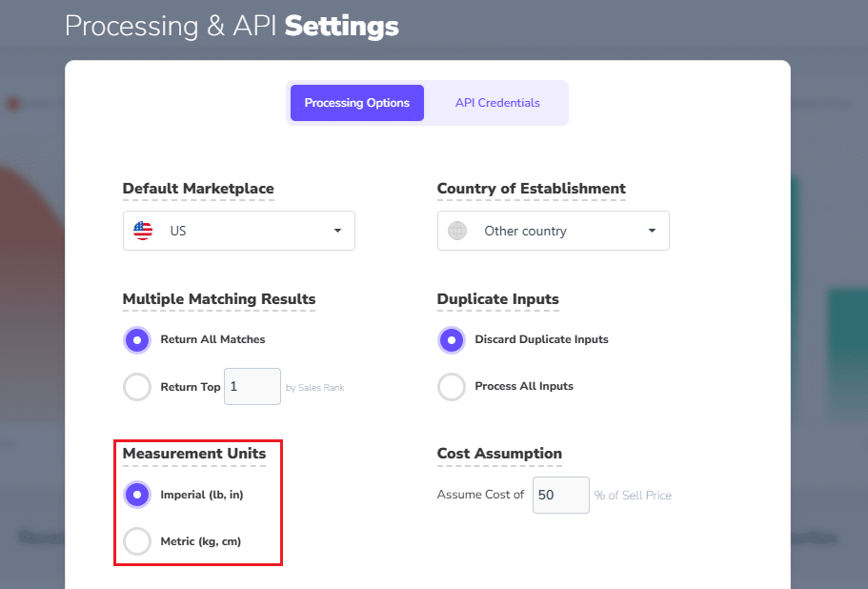Image resolution: width=868 pixels, height=589 pixels.
Task: Switch to the API Credentials tab
Action: click(x=496, y=103)
